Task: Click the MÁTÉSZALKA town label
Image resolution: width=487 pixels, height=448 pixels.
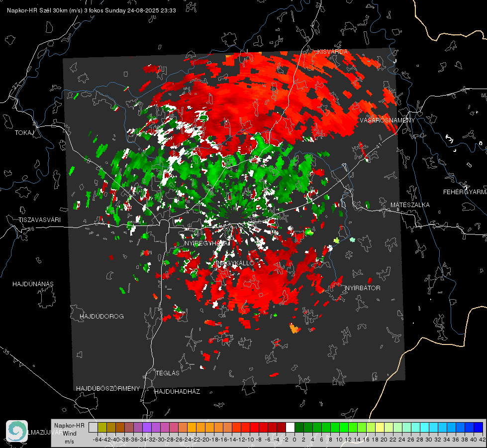Action: coord(410,205)
